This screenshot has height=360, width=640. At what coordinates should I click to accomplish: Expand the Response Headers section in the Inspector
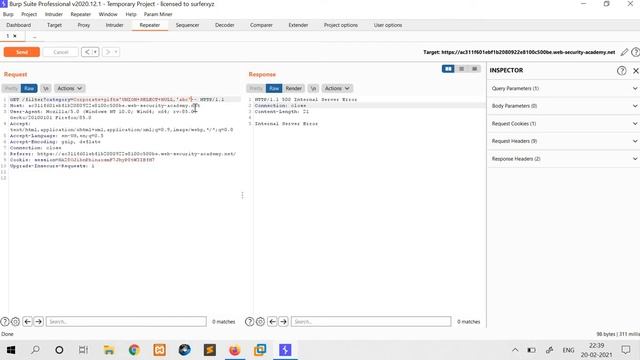[563, 158]
